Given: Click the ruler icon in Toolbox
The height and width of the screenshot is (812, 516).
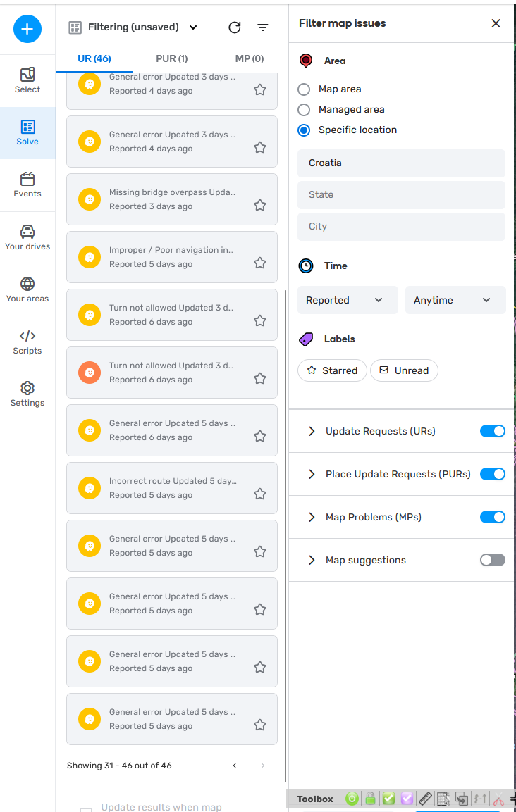Looking at the screenshot, I should click(x=425, y=799).
